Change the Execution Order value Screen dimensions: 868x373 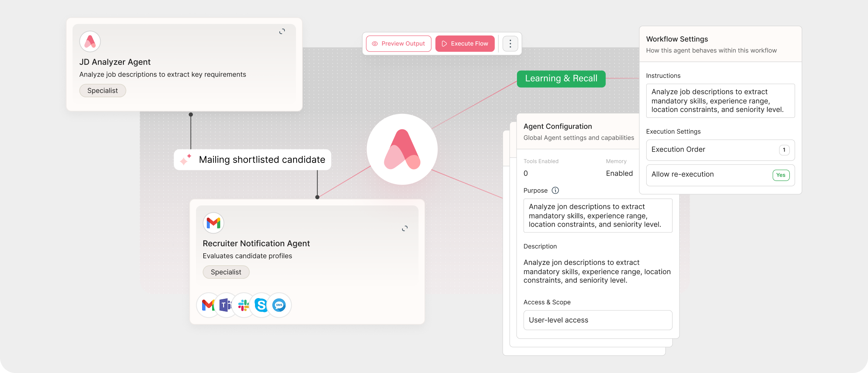[x=784, y=150]
